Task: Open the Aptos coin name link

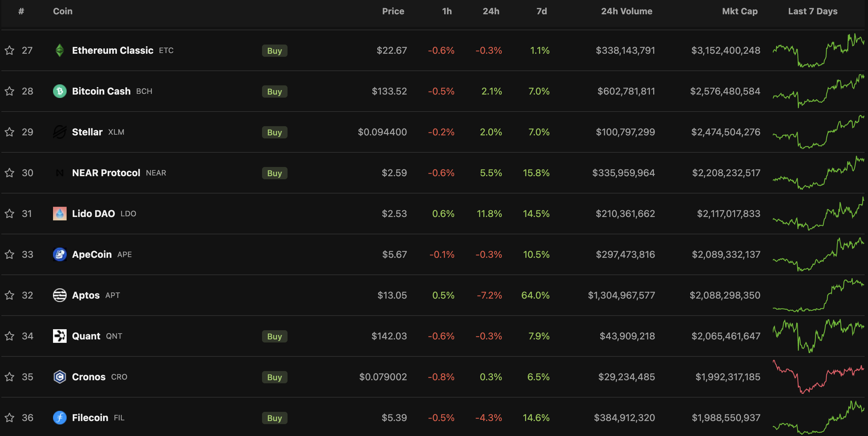Action: 86,295
